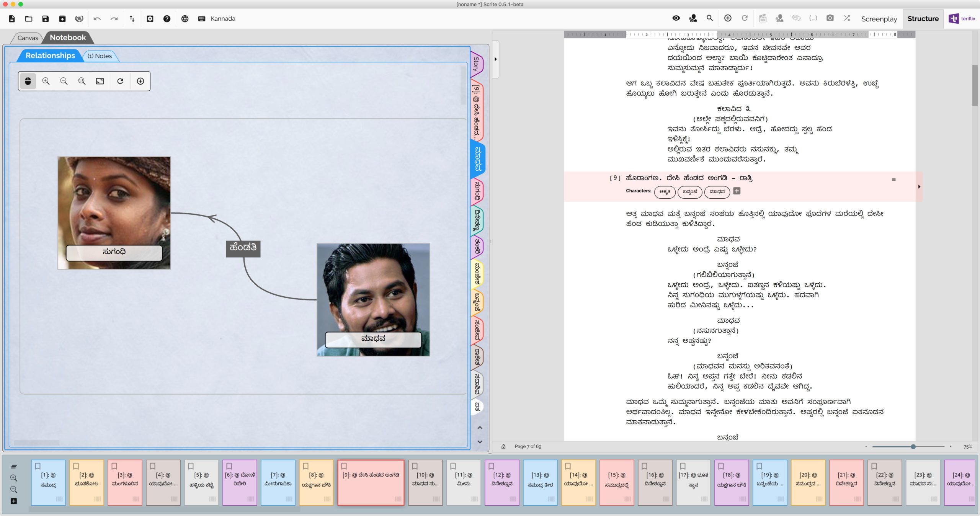Image resolution: width=980 pixels, height=516 pixels.
Task: Click the zoom in magnifier in the relationships toolbar
Action: click(x=46, y=81)
